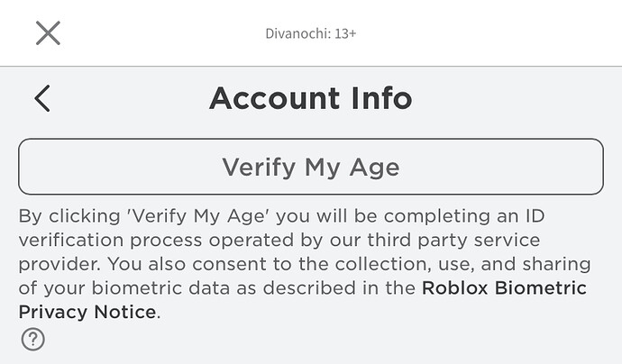Image resolution: width=622 pixels, height=364 pixels.
Task: Select the back chevron beside Account Info
Action: pos(42,98)
